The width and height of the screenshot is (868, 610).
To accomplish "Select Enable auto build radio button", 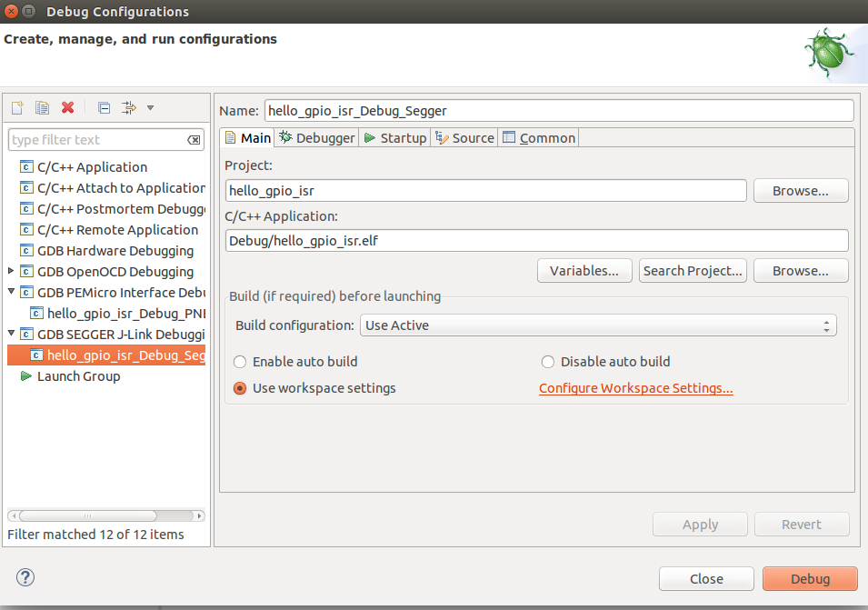I will 240,362.
